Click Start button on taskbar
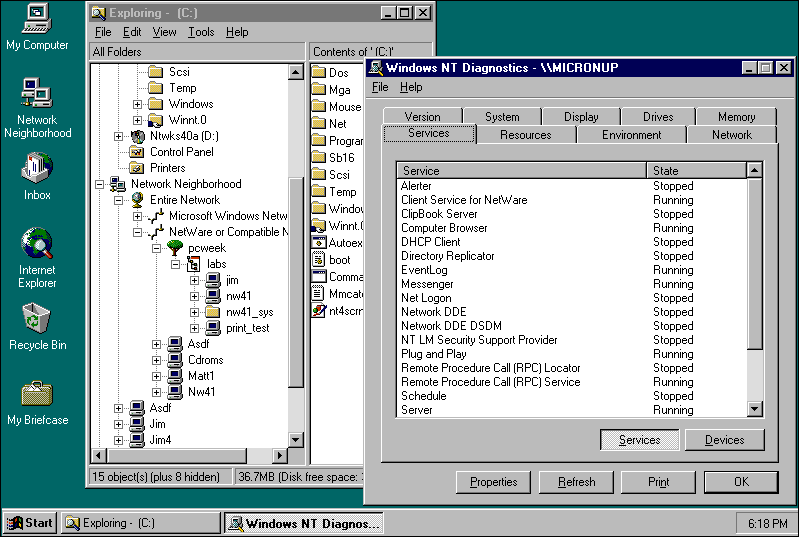The height and width of the screenshot is (537, 799). click(x=30, y=523)
